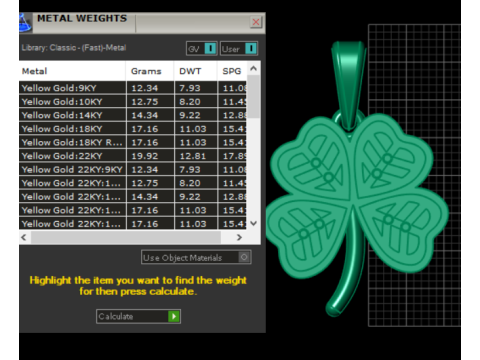This screenshot has height=360, width=480.
Task: Sort by the Metal column header
Action: click(72, 71)
